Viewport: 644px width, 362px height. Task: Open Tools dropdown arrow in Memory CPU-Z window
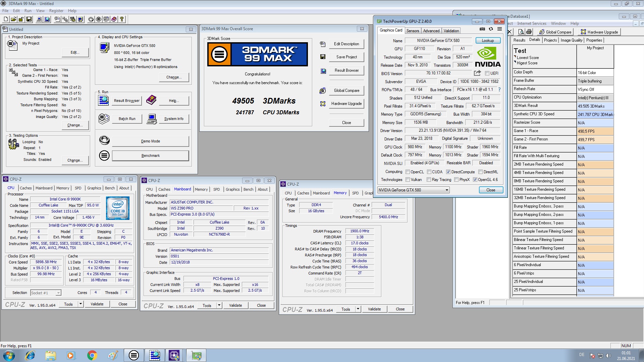[x=358, y=309]
